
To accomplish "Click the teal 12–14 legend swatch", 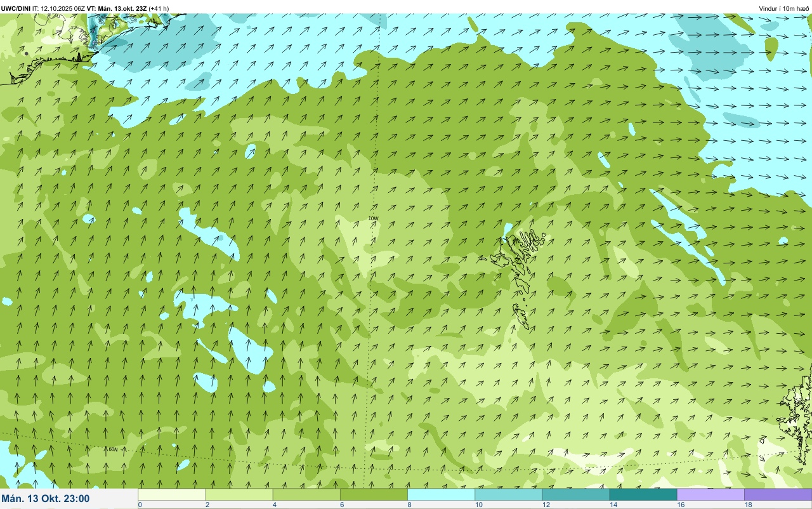I will pos(575,494).
